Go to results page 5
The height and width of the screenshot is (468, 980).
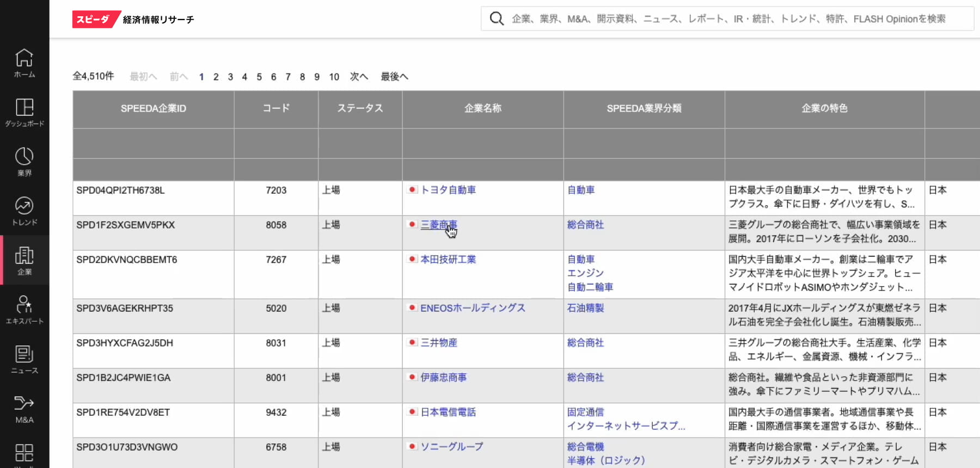(x=259, y=77)
